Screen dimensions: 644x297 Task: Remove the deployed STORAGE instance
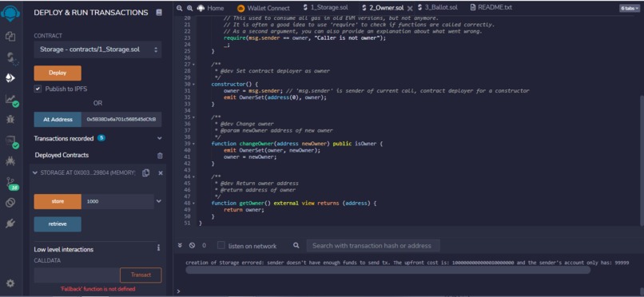161,173
